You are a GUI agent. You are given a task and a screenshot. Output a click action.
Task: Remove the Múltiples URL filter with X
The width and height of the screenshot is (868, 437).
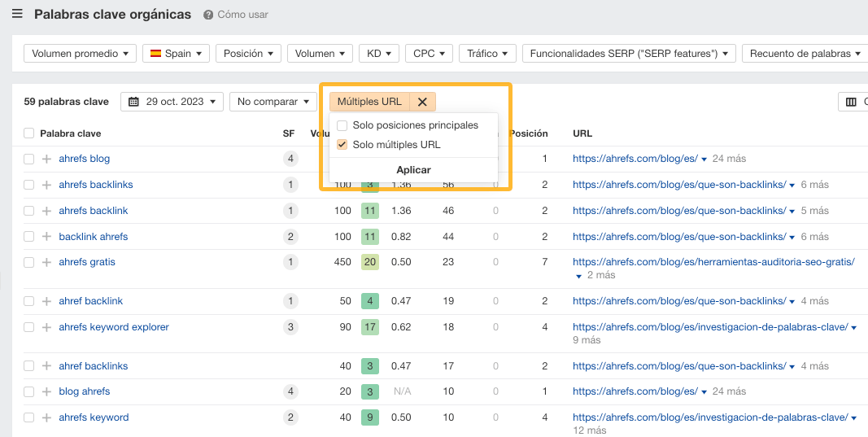422,102
